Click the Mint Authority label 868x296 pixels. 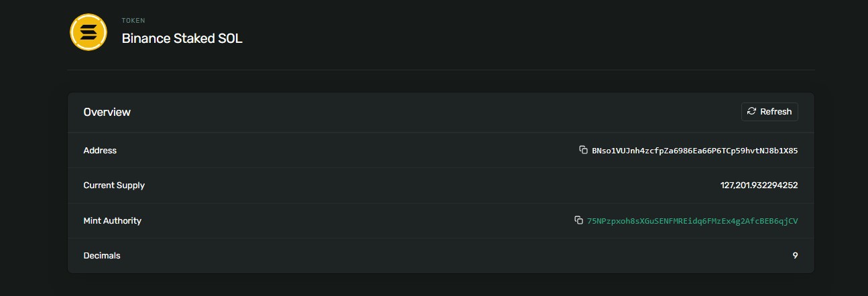(112, 221)
